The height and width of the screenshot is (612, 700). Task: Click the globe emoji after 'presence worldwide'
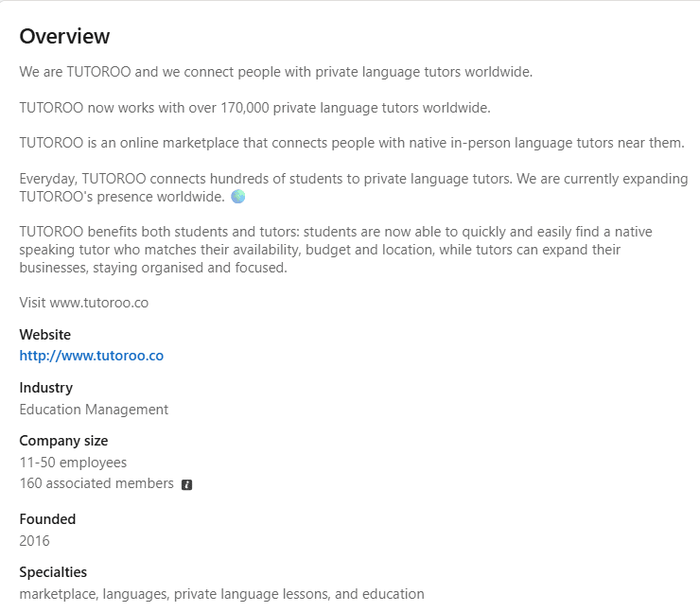tap(238, 197)
